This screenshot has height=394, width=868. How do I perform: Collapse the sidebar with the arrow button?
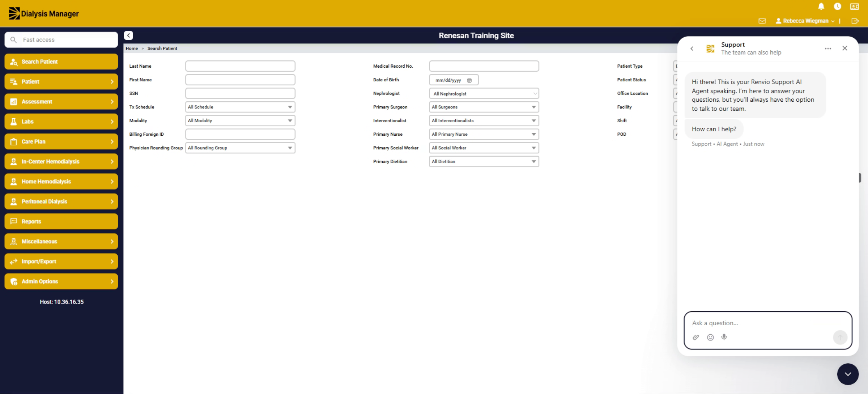[x=128, y=35]
